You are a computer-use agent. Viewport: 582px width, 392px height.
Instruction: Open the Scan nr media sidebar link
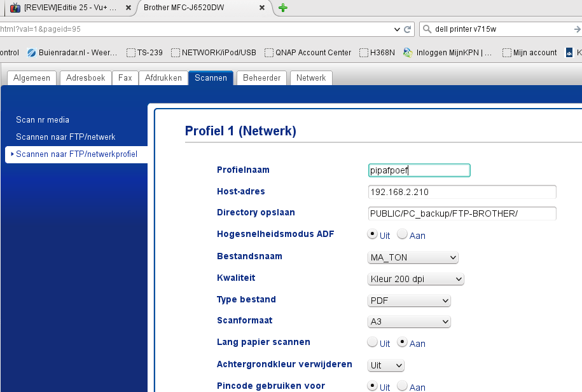click(x=43, y=119)
